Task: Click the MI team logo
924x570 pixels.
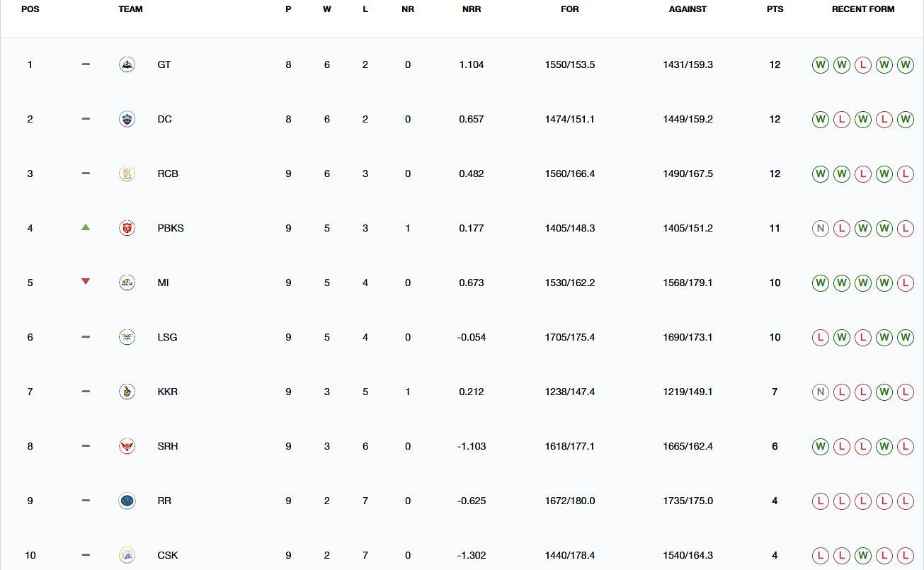Action: (x=127, y=283)
